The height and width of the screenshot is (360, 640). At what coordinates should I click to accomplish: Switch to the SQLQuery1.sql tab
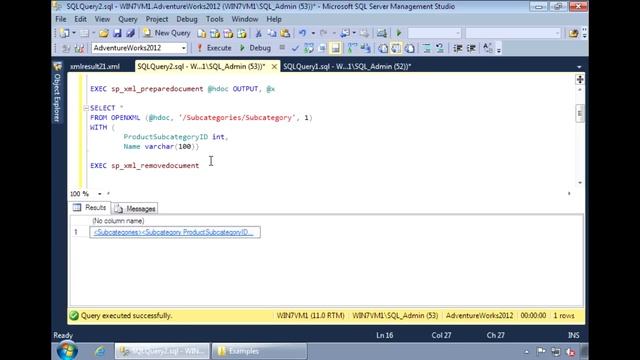tap(347, 67)
